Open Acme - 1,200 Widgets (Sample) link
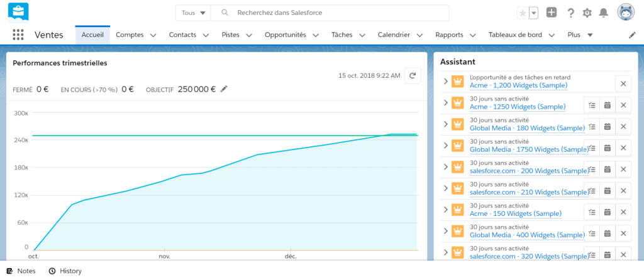 coord(518,85)
